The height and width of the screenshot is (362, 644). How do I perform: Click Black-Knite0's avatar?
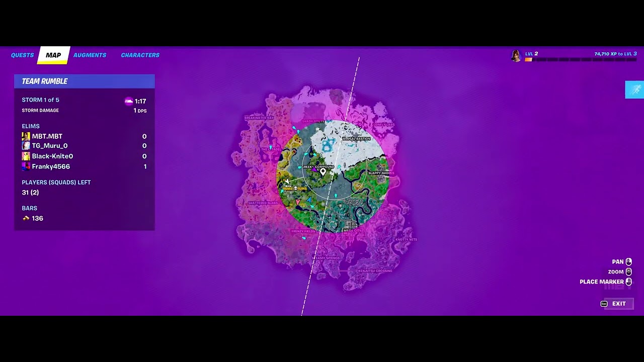(x=26, y=156)
